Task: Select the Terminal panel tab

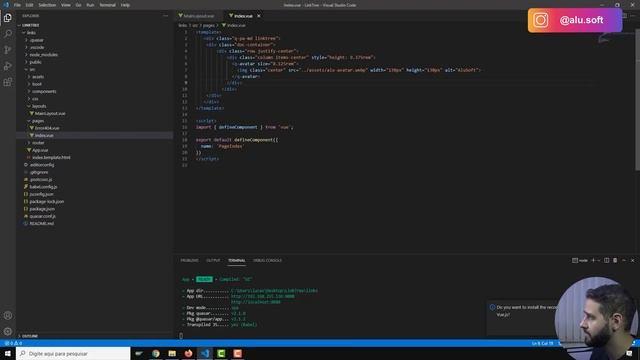Action: (236, 260)
